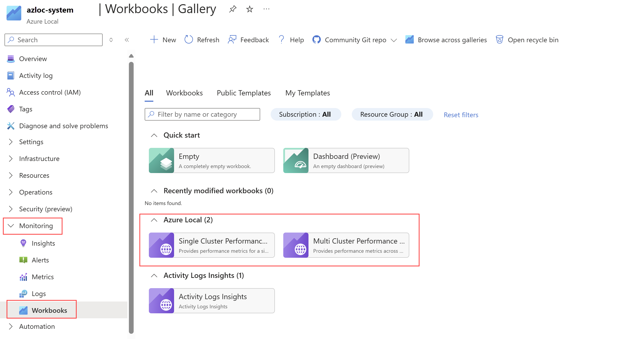Open the Feedback panel icon

click(232, 40)
